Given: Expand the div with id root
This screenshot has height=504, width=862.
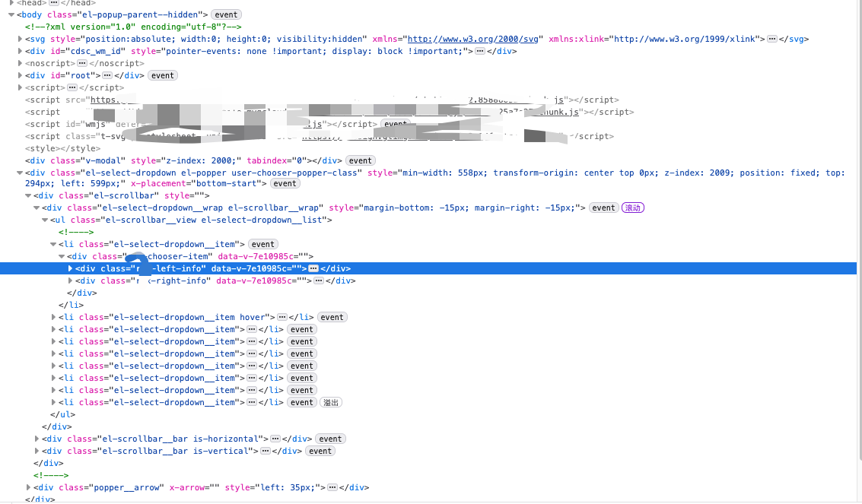Looking at the screenshot, I should 21,75.
